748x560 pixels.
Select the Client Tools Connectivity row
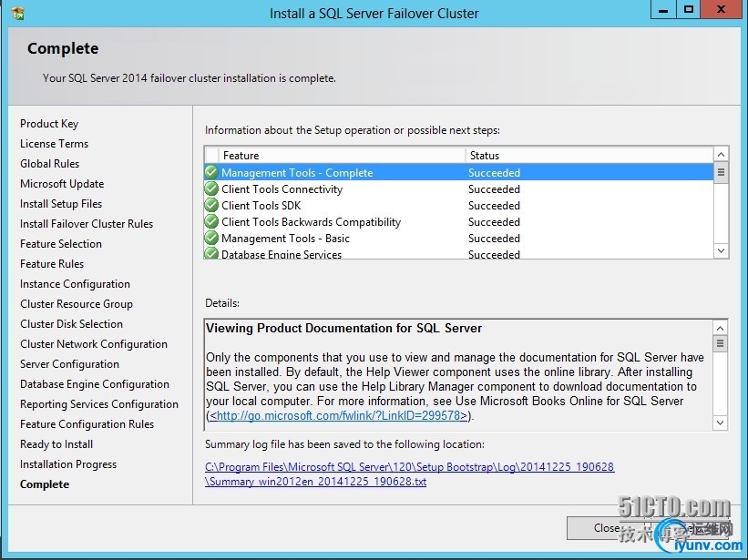[459, 188]
